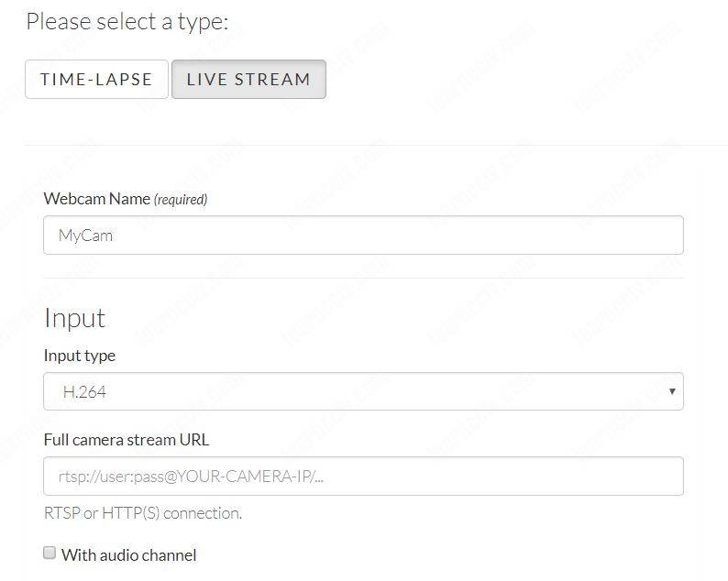This screenshot has width=728, height=581.
Task: Click the "MyCam" text in the name field
Action: click(x=85, y=236)
